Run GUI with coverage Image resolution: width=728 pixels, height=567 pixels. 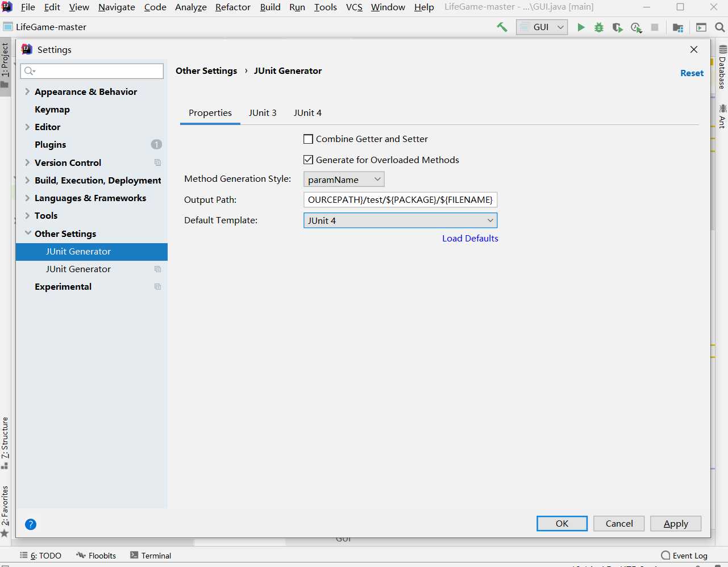tap(617, 27)
